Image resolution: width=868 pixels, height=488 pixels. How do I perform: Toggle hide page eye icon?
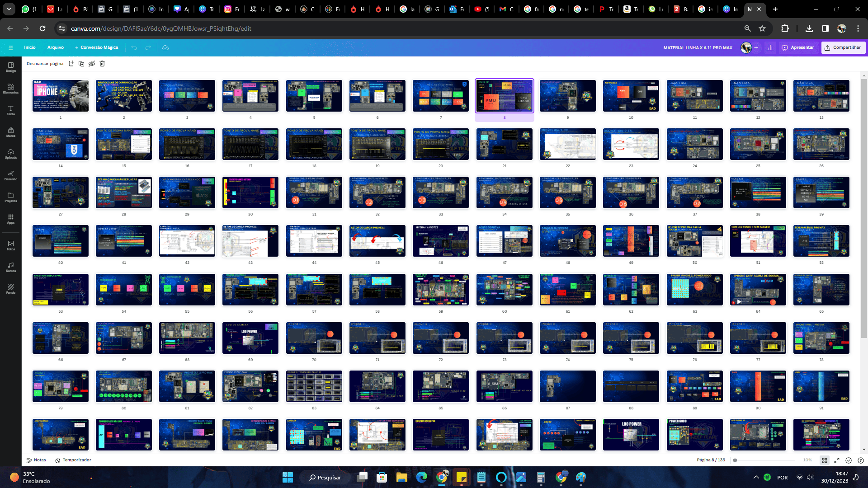92,64
